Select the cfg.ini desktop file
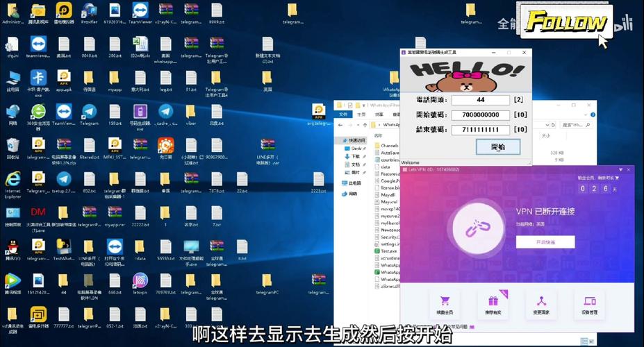This screenshot has height=347, width=644. click(x=13, y=48)
